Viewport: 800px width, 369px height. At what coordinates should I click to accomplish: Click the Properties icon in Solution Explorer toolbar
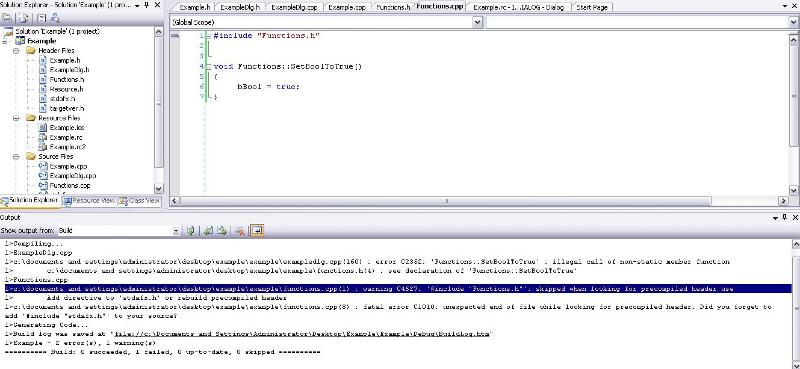coord(7,18)
